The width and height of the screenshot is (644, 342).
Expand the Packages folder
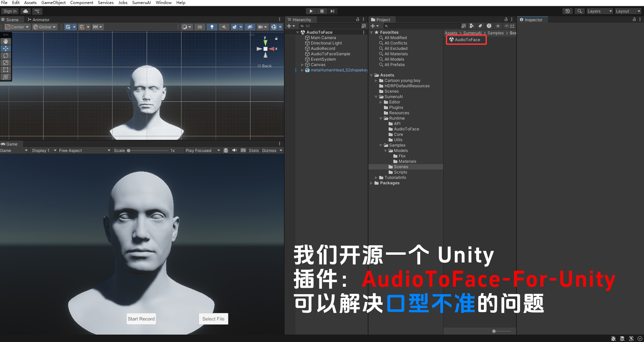click(x=371, y=183)
